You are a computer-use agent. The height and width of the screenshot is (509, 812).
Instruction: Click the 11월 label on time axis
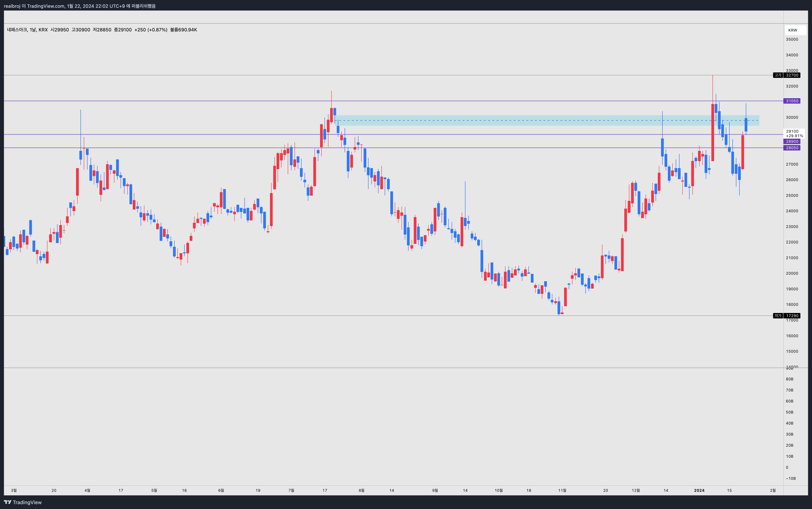[562, 490]
